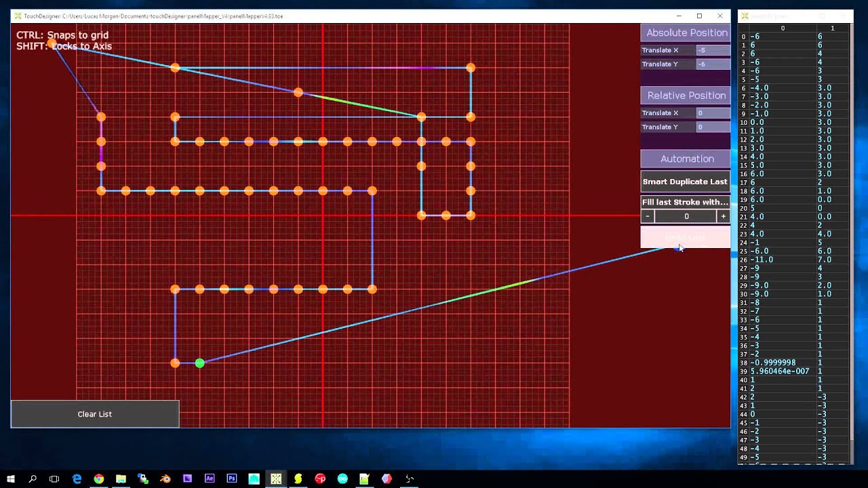Open File Explorer from the taskbar
Screen dimensions: 868x488
pyautogui.click(x=121, y=479)
